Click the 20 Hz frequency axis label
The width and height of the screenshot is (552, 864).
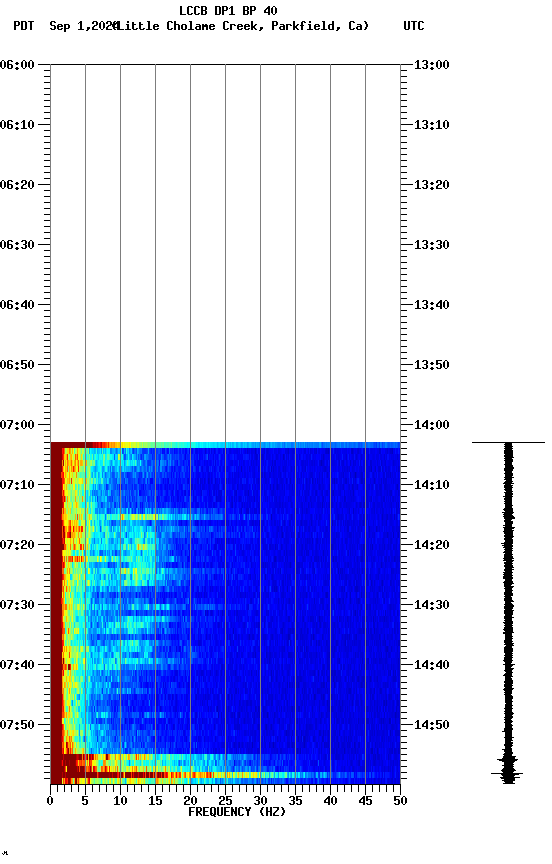pyautogui.click(x=190, y=801)
